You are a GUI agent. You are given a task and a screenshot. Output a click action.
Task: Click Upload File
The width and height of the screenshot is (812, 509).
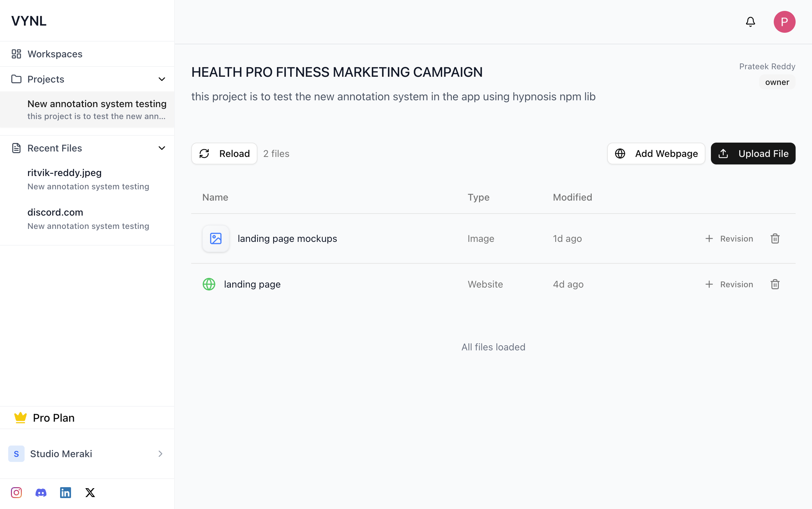point(753,154)
